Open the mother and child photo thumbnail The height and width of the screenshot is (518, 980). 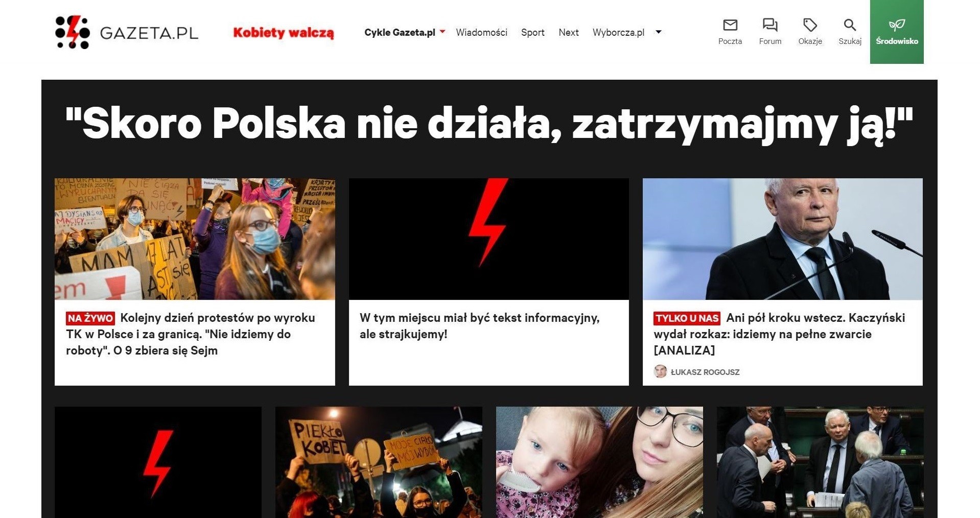tap(599, 462)
